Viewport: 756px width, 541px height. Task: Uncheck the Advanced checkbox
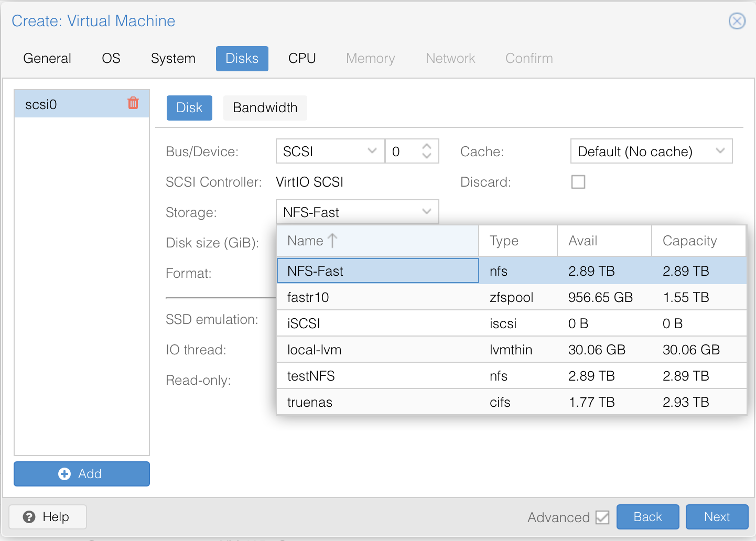tap(602, 517)
